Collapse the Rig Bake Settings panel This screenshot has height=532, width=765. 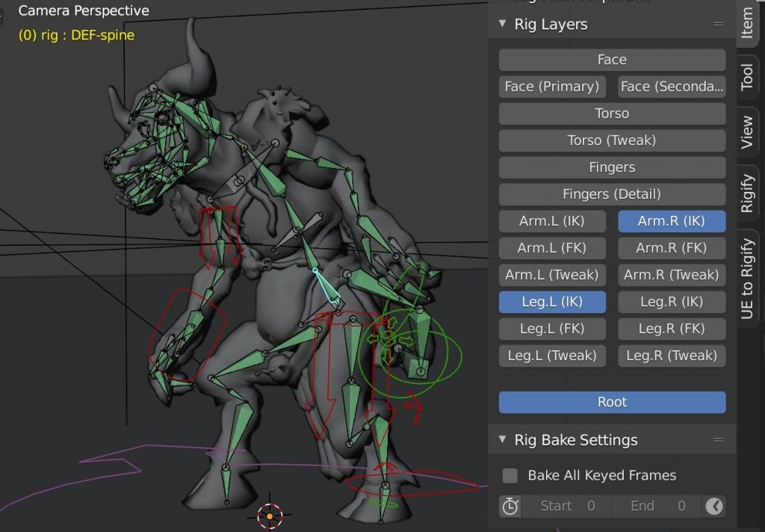click(503, 439)
